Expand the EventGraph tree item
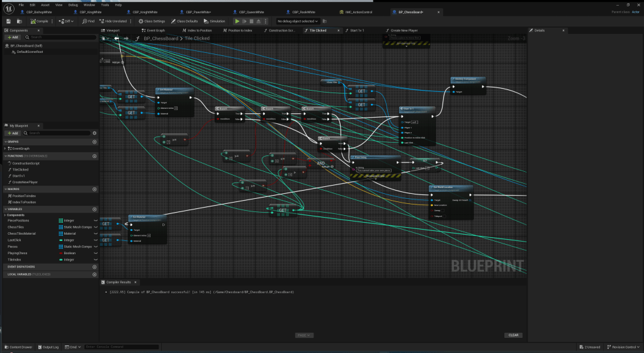This screenshot has width=644, height=353. pos(6,148)
